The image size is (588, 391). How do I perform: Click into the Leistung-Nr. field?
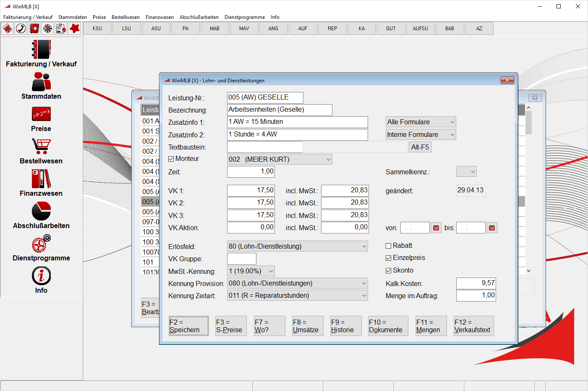click(265, 98)
